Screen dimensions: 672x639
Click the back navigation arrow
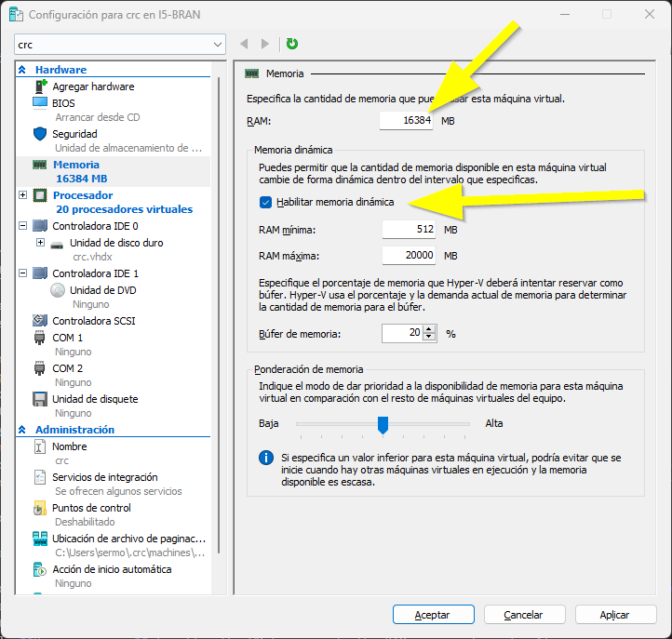[x=245, y=44]
